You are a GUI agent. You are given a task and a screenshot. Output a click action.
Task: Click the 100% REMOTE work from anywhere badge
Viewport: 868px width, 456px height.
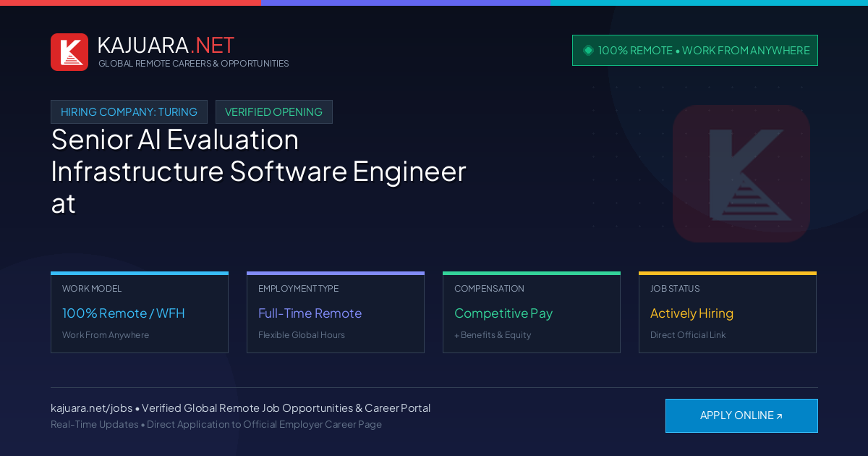[695, 51]
